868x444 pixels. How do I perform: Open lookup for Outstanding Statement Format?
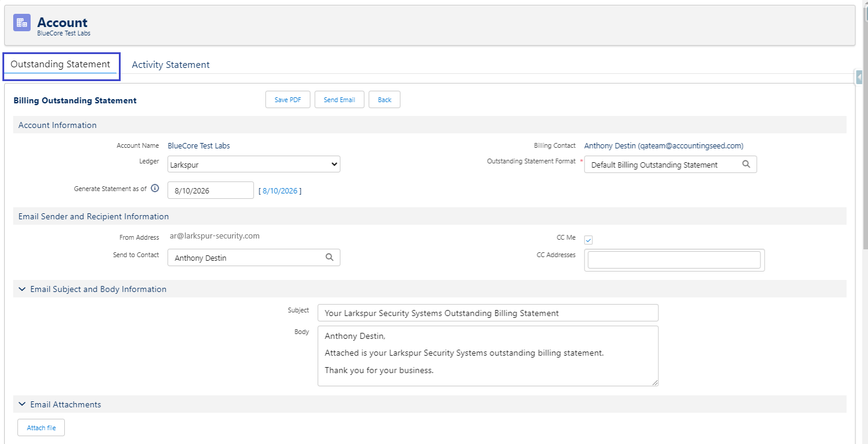pyautogui.click(x=746, y=164)
